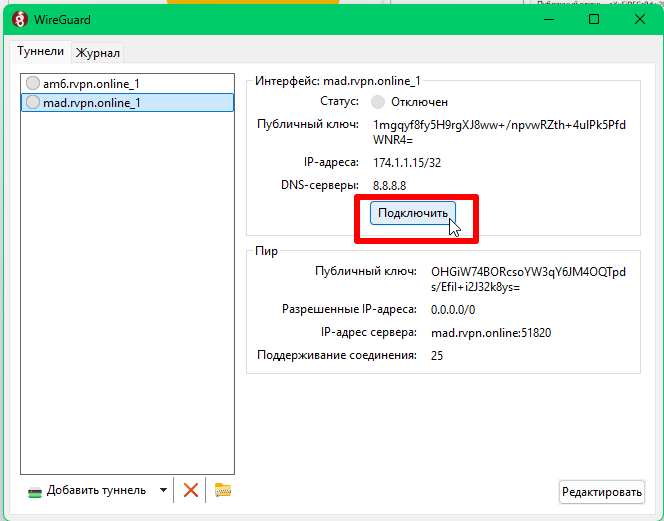The image size is (664, 521).
Task: Click the Добавить туннель button
Action: click(x=86, y=490)
